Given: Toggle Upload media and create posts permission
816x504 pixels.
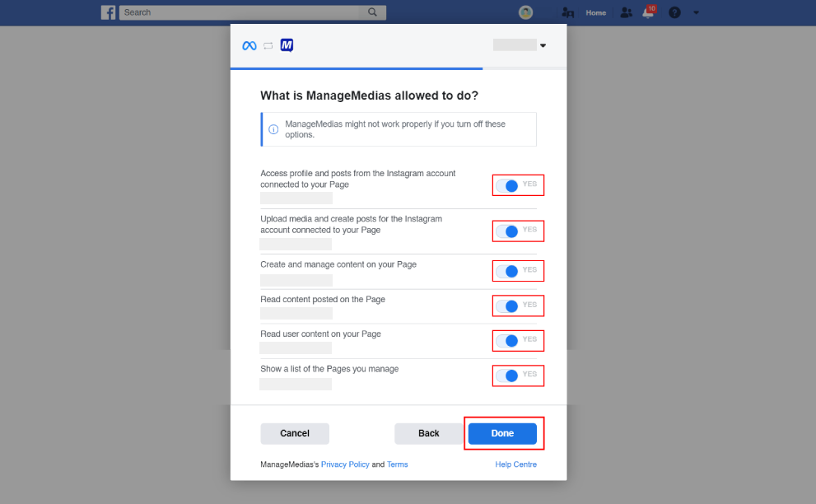Looking at the screenshot, I should 507,231.
